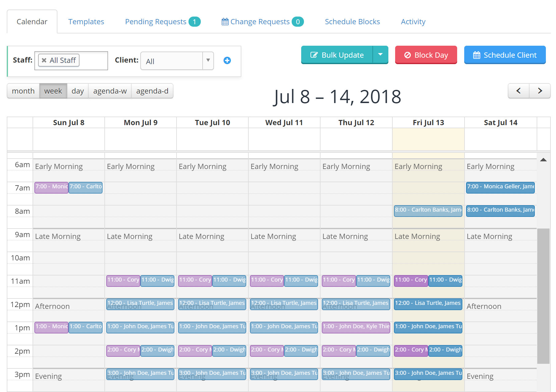Open Friday 11:00 Dwight event
This screenshot has height=392, width=556.
pyautogui.click(x=445, y=281)
